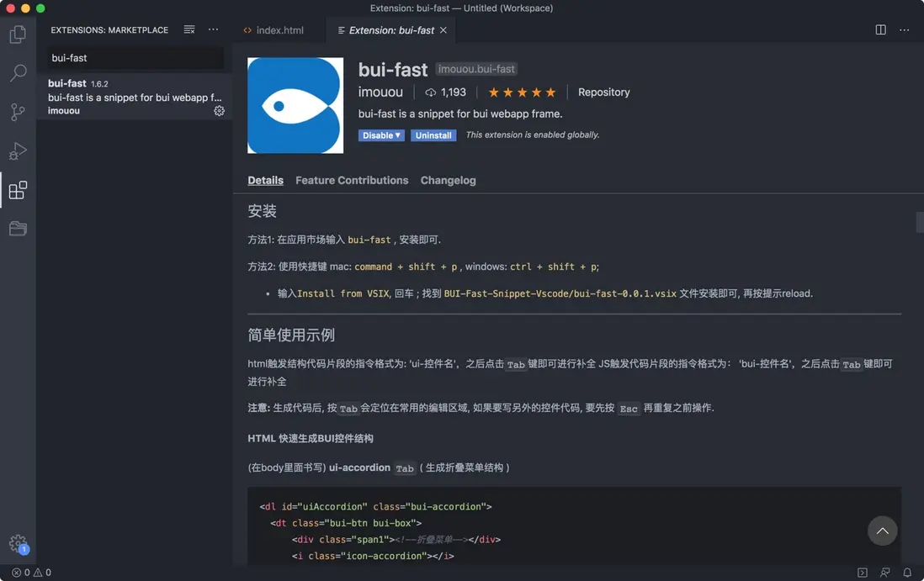Open Extensions panel more actions menu
This screenshot has height=581, width=924.
213,29
